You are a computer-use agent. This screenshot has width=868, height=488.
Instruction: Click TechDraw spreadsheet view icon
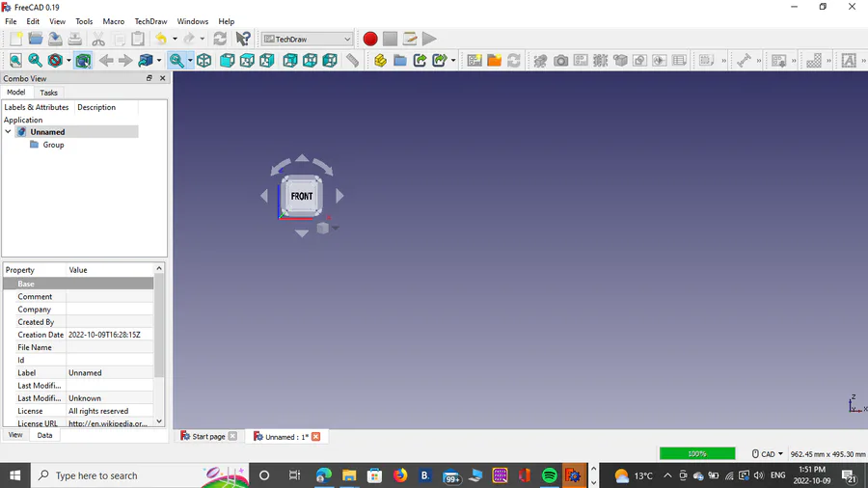tap(679, 61)
